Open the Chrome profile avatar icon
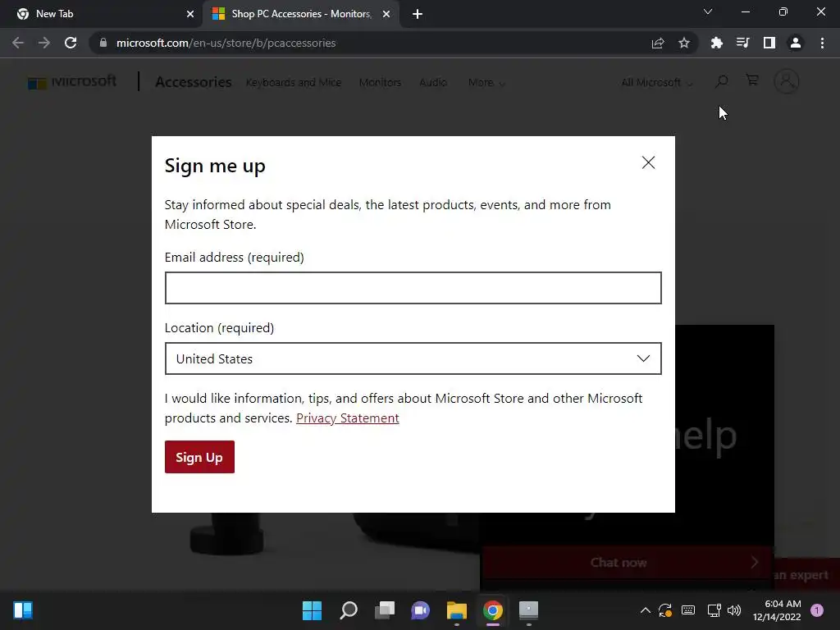Screen dimensions: 840x630 [796, 43]
